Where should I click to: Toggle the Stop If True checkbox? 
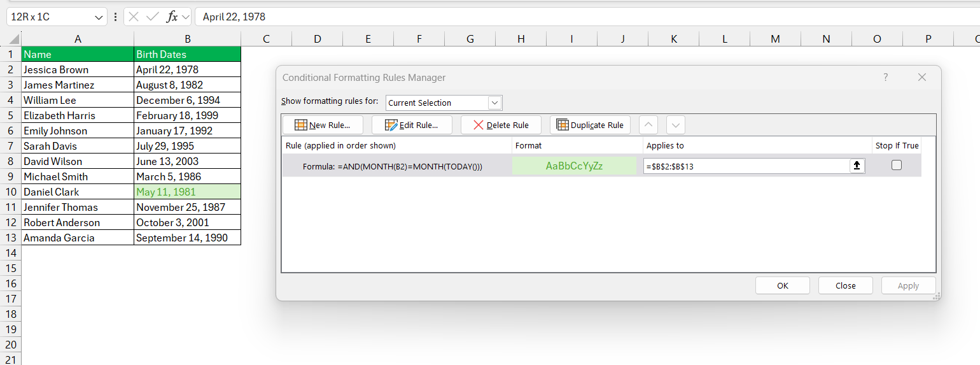coord(897,165)
